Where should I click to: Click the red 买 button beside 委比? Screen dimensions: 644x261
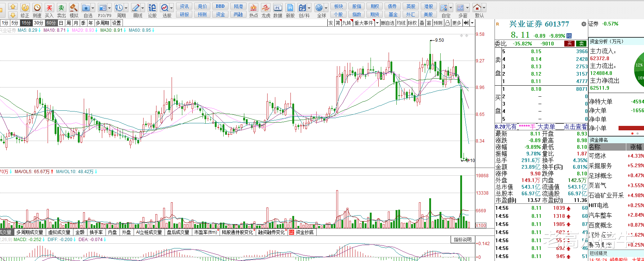point(569,44)
